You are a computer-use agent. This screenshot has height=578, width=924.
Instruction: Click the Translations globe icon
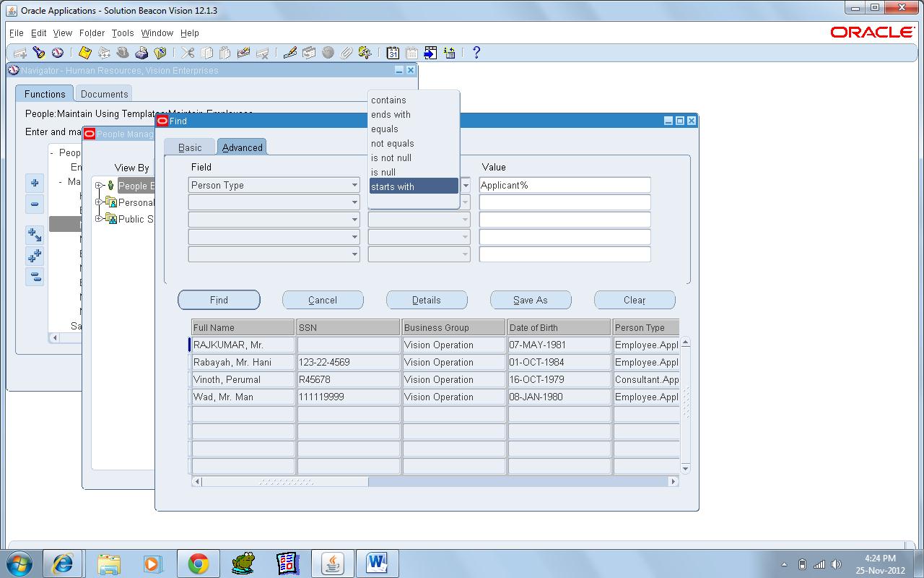(x=328, y=53)
